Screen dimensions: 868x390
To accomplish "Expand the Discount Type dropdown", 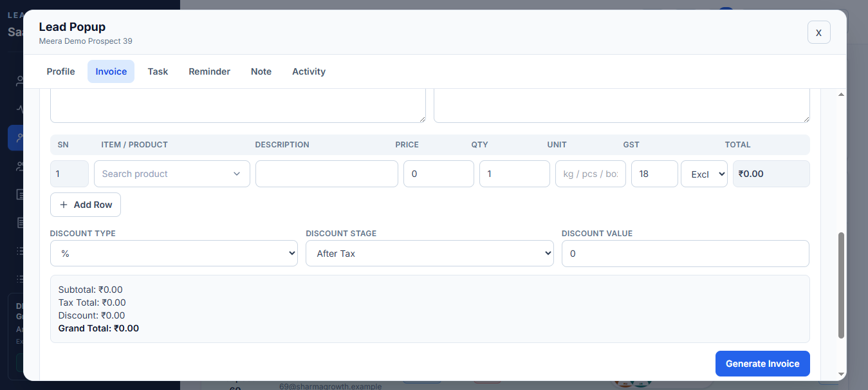I will pos(174,254).
